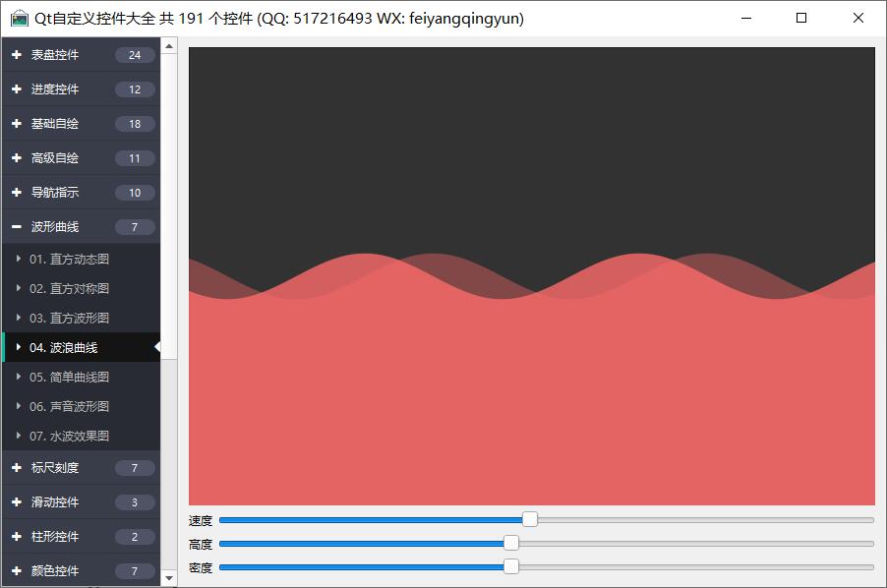Collapse the 波形曲线 category

click(17, 227)
